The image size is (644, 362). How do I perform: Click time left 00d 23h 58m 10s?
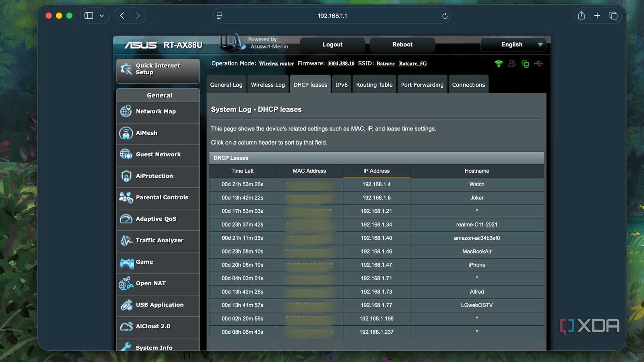tap(242, 251)
